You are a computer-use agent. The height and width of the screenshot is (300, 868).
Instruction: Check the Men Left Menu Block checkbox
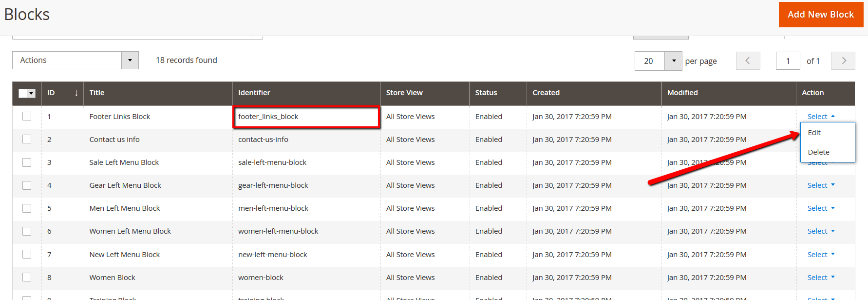click(27, 208)
